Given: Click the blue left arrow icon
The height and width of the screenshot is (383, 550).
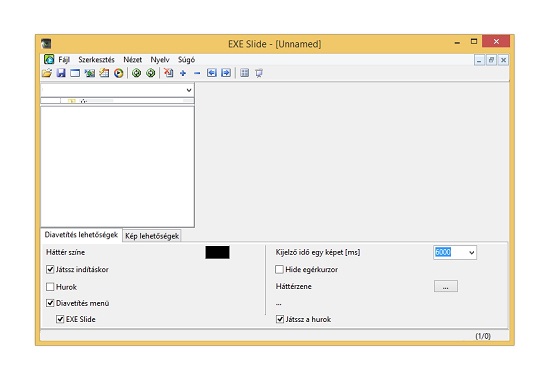Looking at the screenshot, I should 212,73.
